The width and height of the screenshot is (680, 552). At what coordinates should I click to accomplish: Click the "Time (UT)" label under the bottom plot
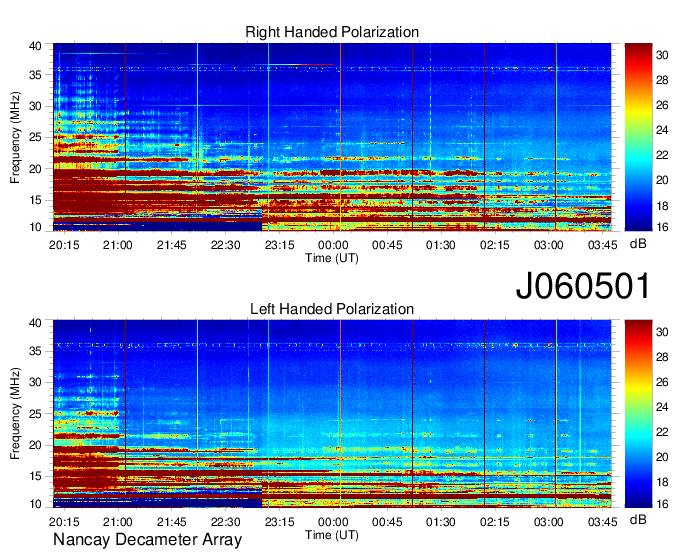(x=332, y=535)
